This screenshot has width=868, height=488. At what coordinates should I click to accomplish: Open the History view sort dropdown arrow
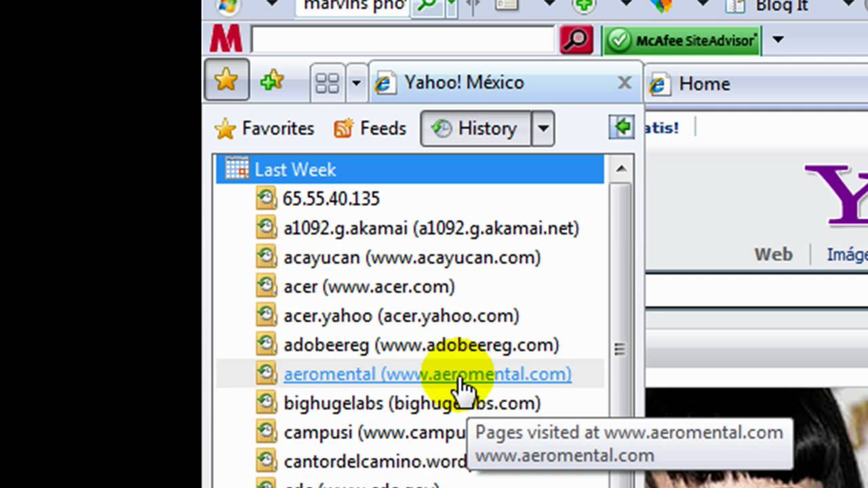[542, 128]
